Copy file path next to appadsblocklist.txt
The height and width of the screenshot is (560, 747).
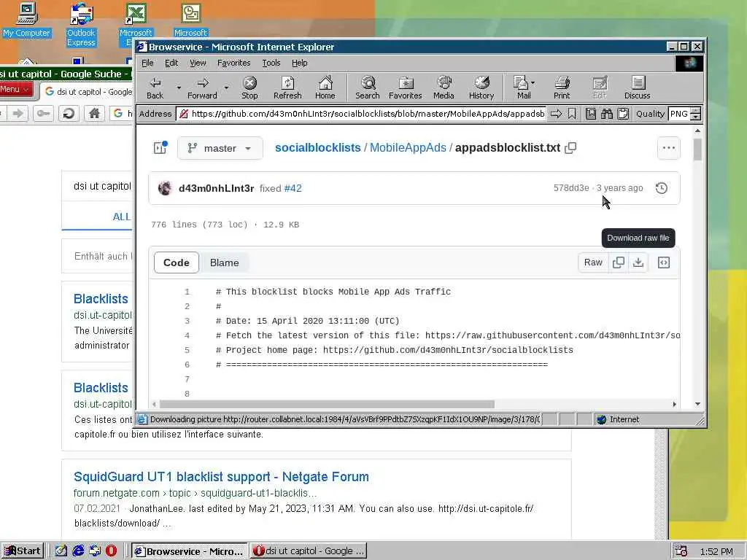(x=570, y=148)
